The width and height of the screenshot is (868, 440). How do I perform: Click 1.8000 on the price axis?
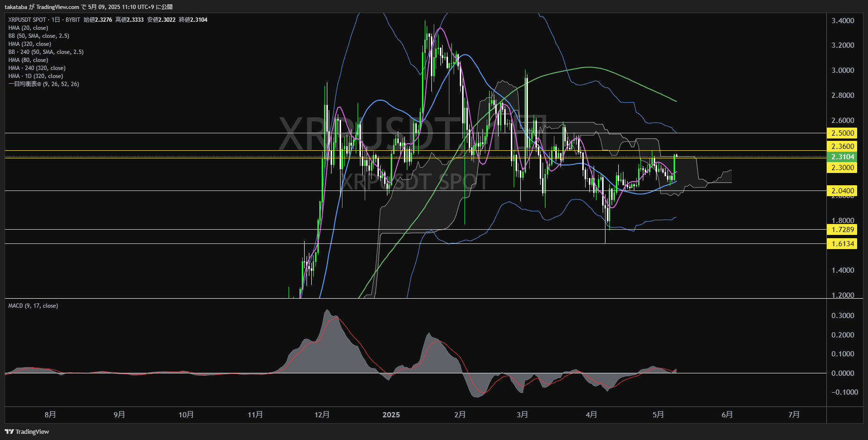(x=843, y=221)
